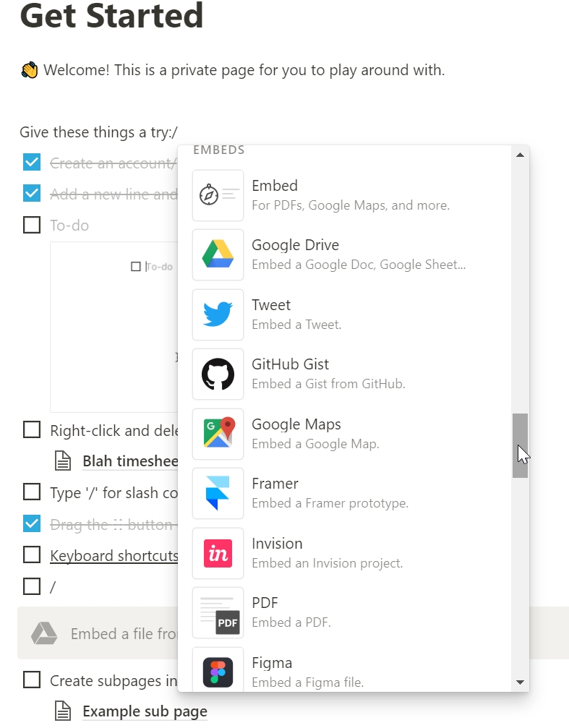The height and width of the screenshot is (728, 569).
Task: Click the menu's scroll down arrow
Action: (520, 682)
